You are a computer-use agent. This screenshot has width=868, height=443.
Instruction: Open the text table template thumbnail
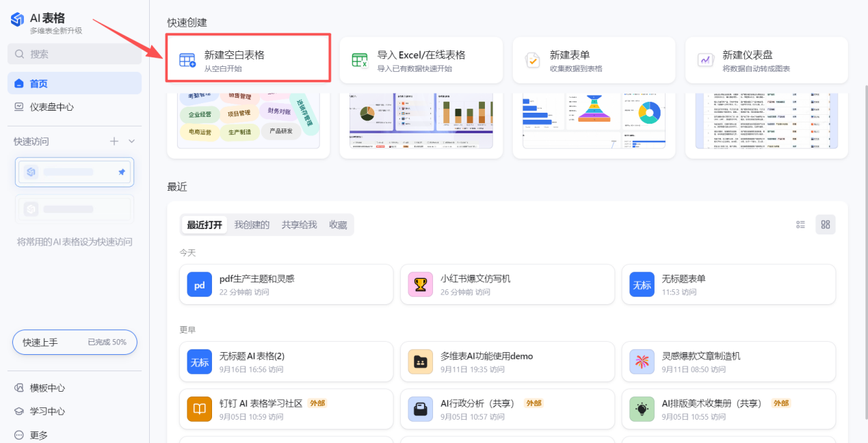point(766,121)
